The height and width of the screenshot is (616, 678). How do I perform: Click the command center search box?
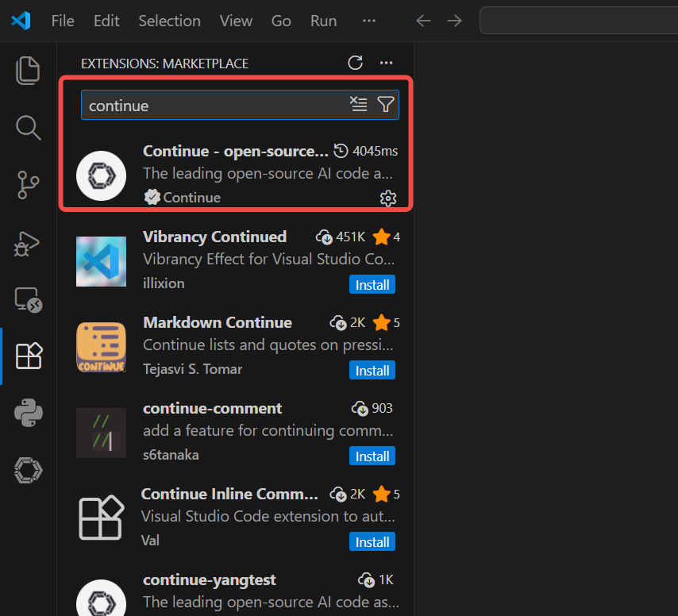pos(579,21)
